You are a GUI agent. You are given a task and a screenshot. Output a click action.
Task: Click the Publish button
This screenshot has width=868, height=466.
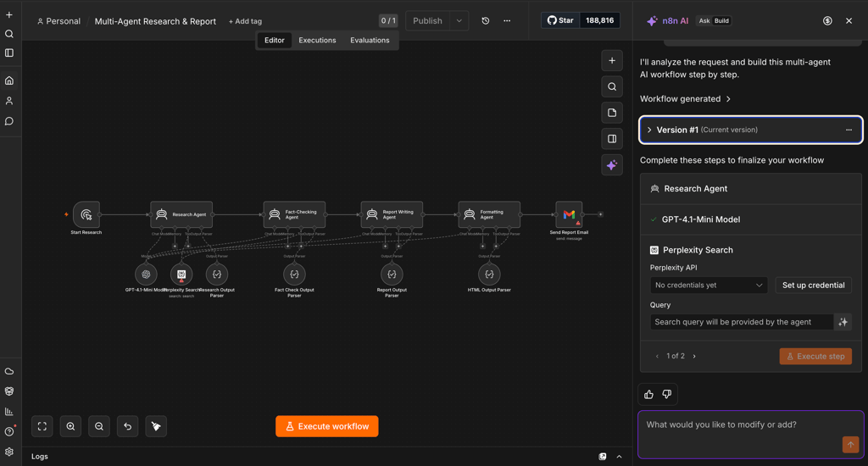click(427, 20)
